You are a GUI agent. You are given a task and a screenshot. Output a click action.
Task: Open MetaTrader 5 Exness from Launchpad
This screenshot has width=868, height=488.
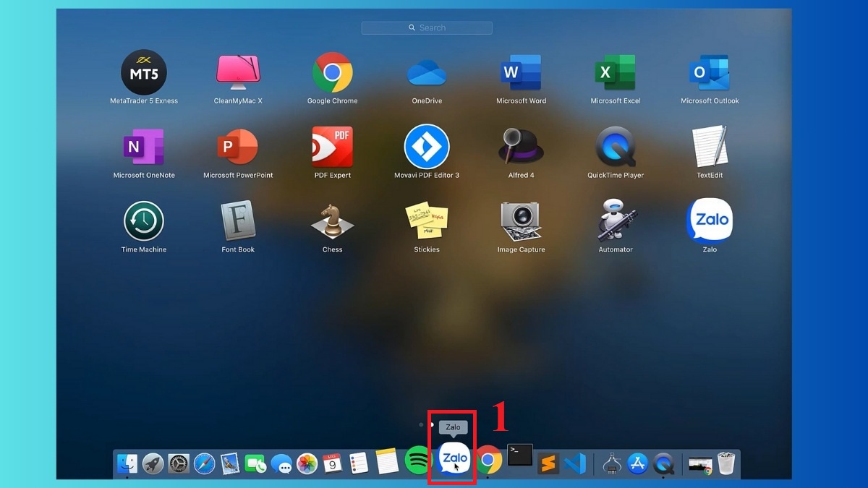[144, 72]
